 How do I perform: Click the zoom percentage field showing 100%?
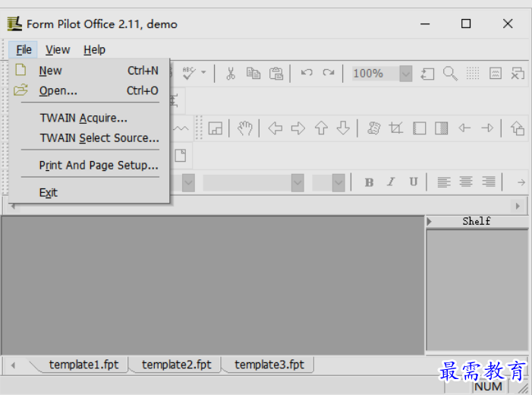(375, 74)
